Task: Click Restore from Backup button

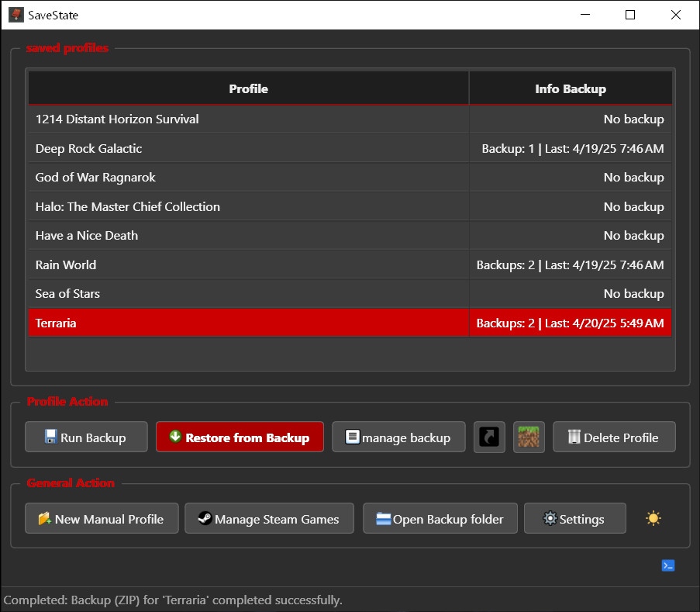Action: coord(240,437)
